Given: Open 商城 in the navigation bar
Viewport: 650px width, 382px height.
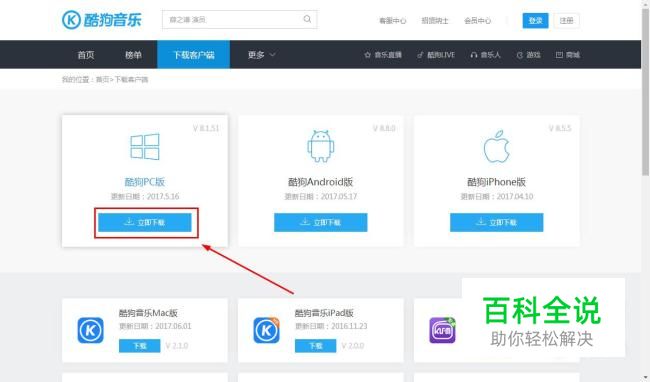Looking at the screenshot, I should click(568, 55).
